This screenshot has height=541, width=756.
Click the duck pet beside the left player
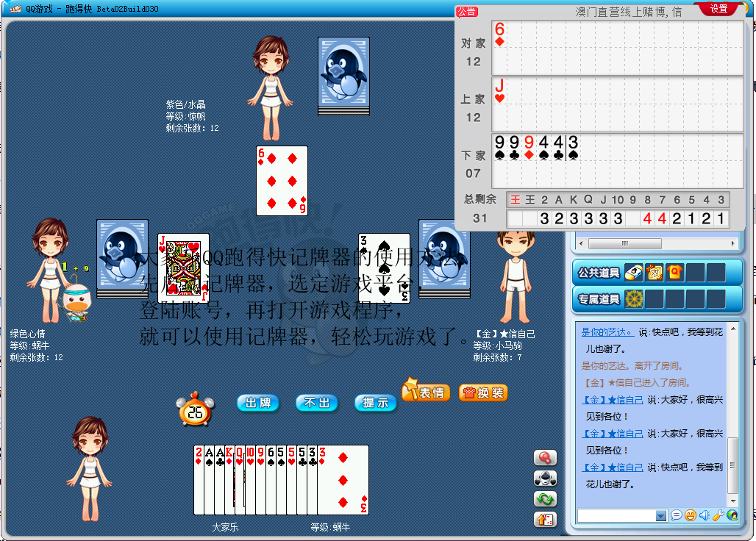tap(76, 303)
